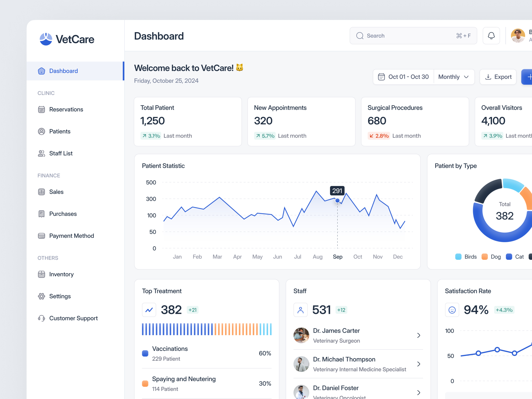Click the Export button
The width and height of the screenshot is (532, 399).
coord(498,77)
